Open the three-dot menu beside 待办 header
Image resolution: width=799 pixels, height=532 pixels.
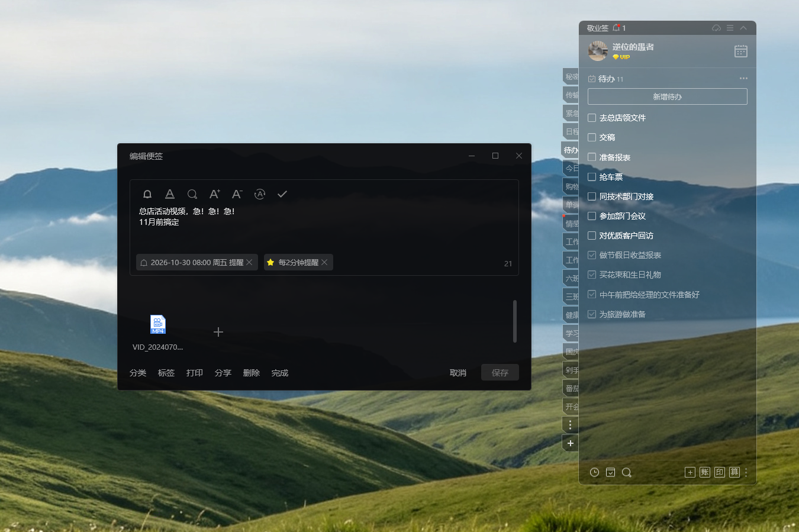(743, 78)
